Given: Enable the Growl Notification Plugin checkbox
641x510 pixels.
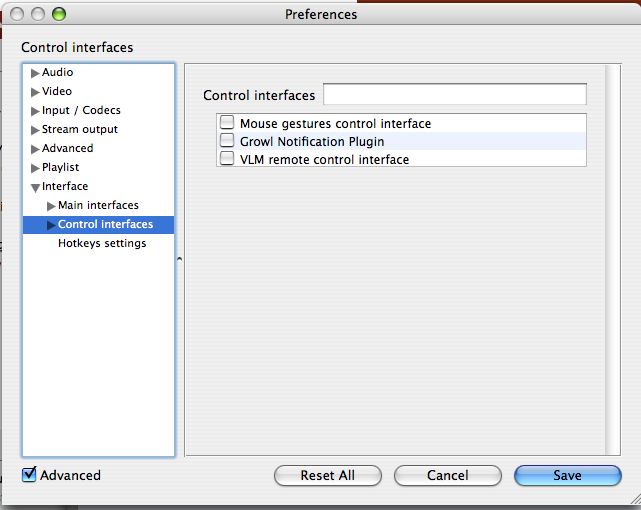Looking at the screenshot, I should click(227, 140).
